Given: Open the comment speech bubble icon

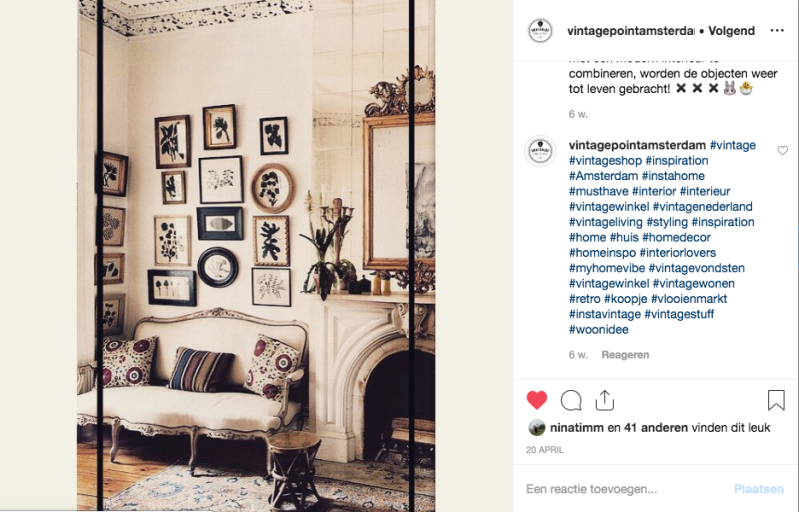Looking at the screenshot, I should tap(571, 400).
